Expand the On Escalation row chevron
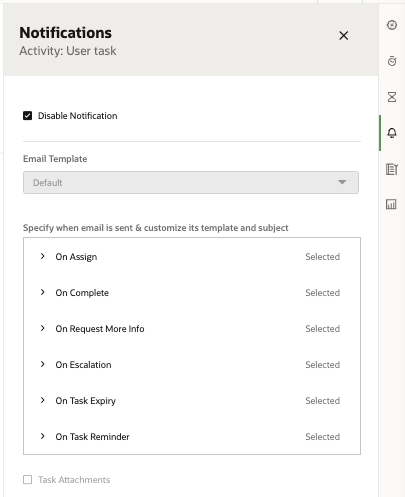 pyautogui.click(x=43, y=364)
